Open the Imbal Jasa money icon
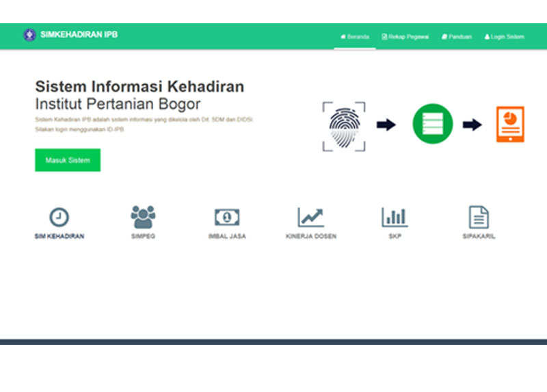 coord(227,218)
